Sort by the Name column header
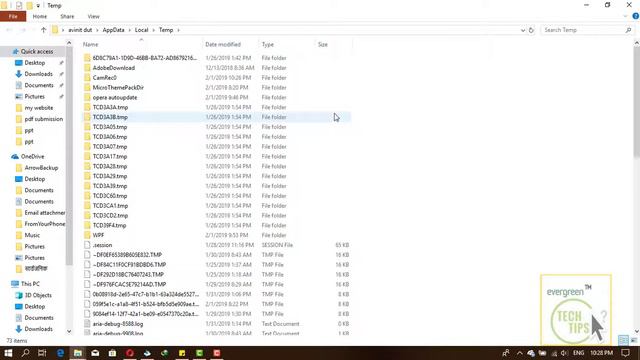 point(91,44)
